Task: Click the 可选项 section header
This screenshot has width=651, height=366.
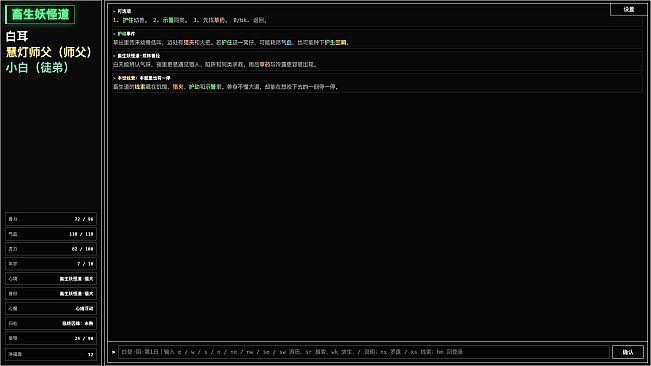Action: point(124,12)
